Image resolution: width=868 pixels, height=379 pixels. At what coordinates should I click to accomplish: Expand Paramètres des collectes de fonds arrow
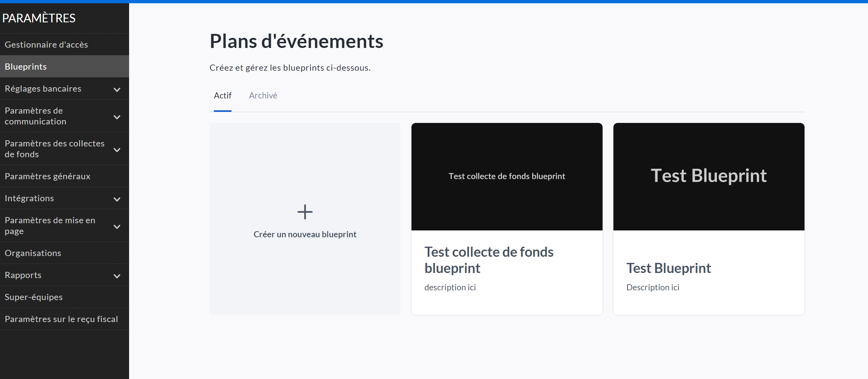(x=117, y=150)
